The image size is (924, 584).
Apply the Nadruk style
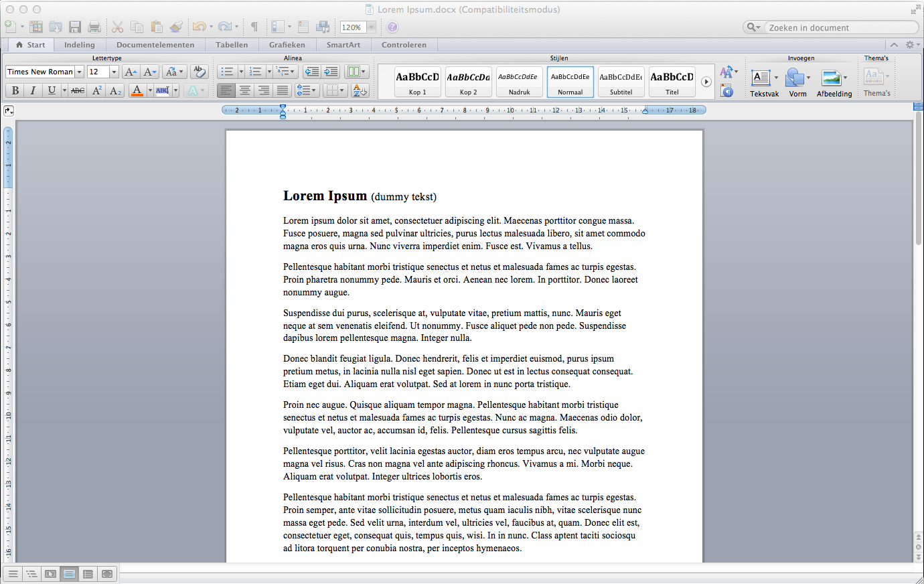click(x=519, y=82)
